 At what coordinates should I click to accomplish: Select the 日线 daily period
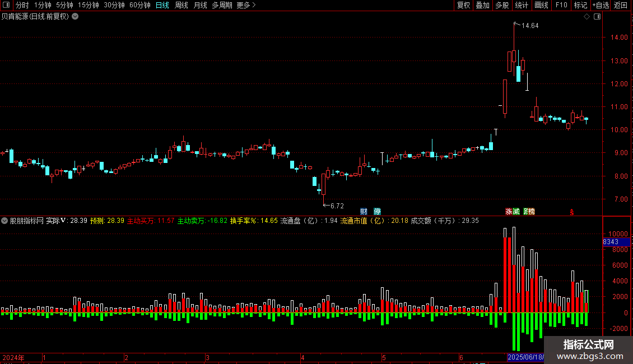[162, 5]
